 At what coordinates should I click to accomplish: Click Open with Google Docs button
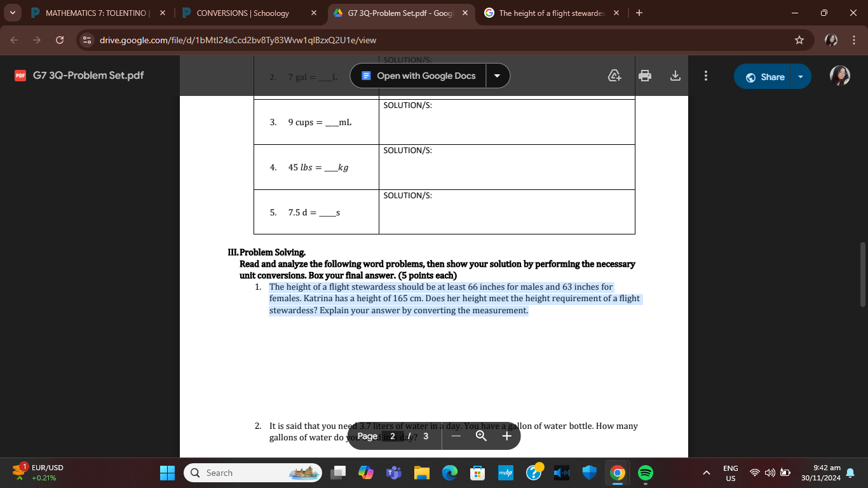tap(417, 76)
